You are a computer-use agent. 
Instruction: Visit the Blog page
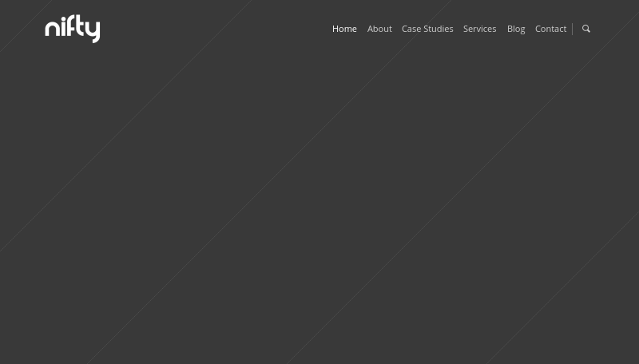coord(516,29)
